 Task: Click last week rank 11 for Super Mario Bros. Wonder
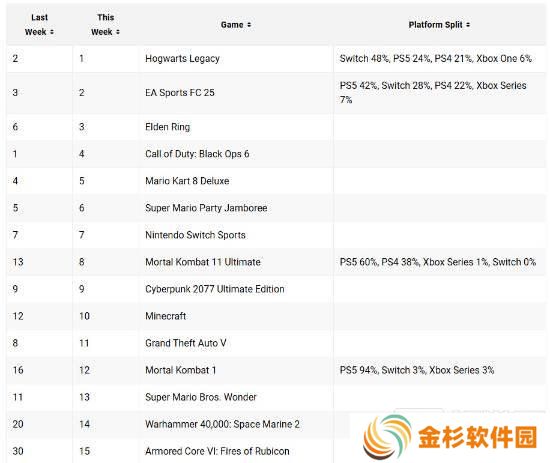[18, 397]
